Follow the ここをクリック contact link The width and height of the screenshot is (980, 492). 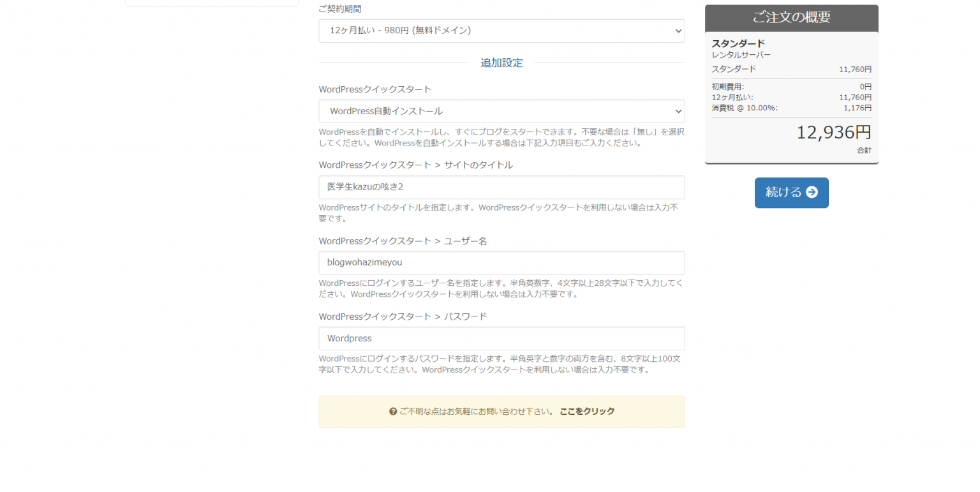[x=586, y=412]
